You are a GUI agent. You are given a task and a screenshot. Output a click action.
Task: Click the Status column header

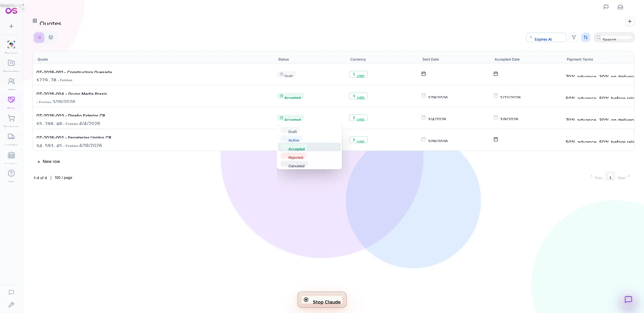click(x=283, y=59)
